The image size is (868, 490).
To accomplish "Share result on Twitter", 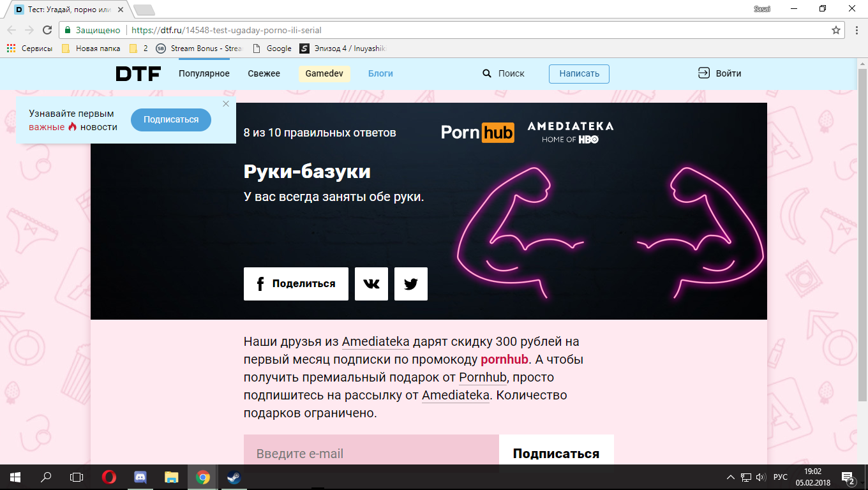I will (411, 284).
